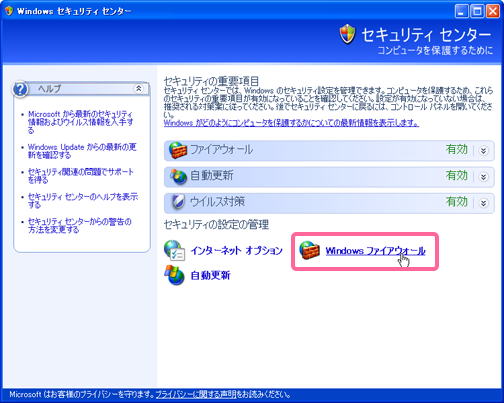Click the セキュリティの設定の管理 heading
Viewport: 504px width, 403px height.
tap(216, 224)
